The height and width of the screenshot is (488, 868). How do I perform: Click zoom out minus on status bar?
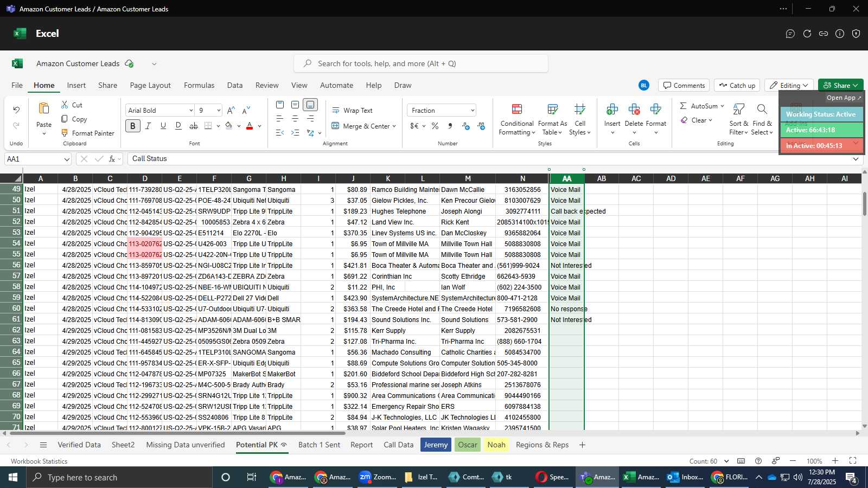[793, 461]
